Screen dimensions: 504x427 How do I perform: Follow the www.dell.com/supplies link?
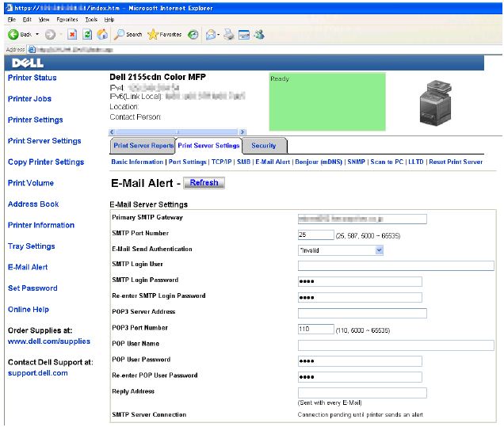pos(49,341)
